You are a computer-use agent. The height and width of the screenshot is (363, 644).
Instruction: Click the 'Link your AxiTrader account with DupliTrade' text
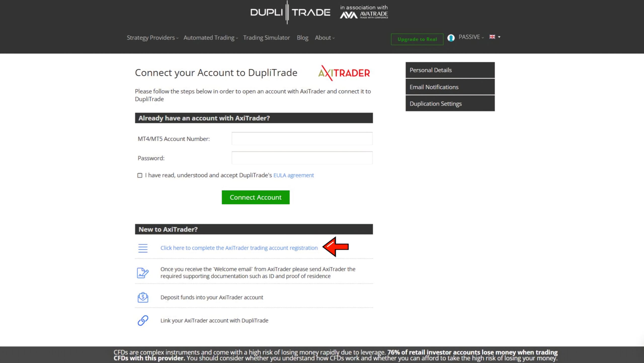point(214,320)
